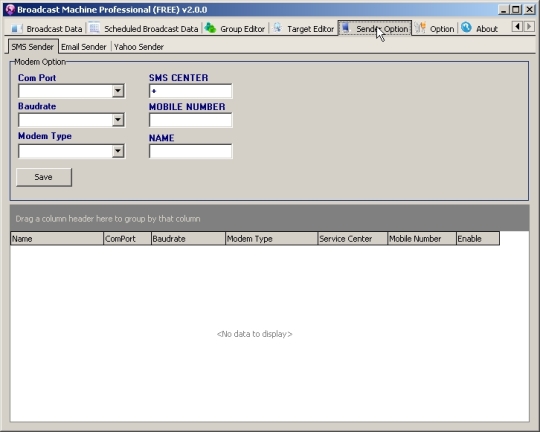540x432 pixels.
Task: Switch to the Email Sender sub-tab
Action: point(84,47)
